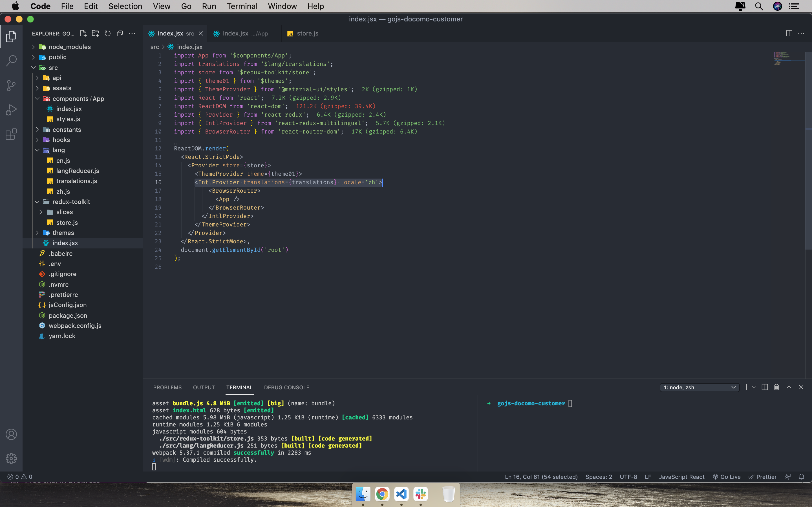Image resolution: width=812 pixels, height=507 pixels.
Task: Open the Extensions view
Action: point(11,134)
